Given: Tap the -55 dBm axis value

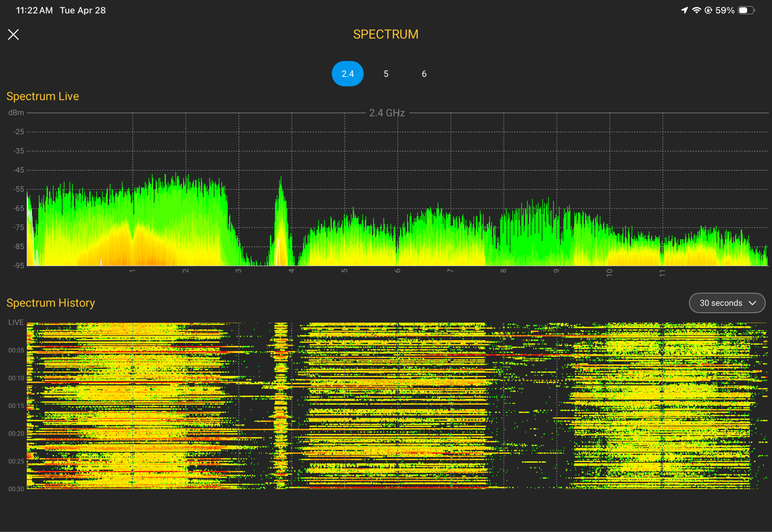Looking at the screenshot, I should coord(19,189).
